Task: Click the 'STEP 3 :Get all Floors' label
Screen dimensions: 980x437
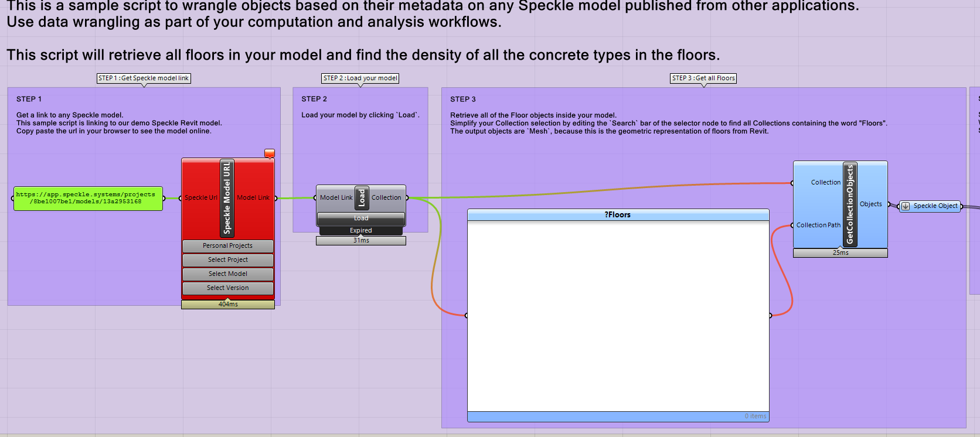Action: pos(703,78)
